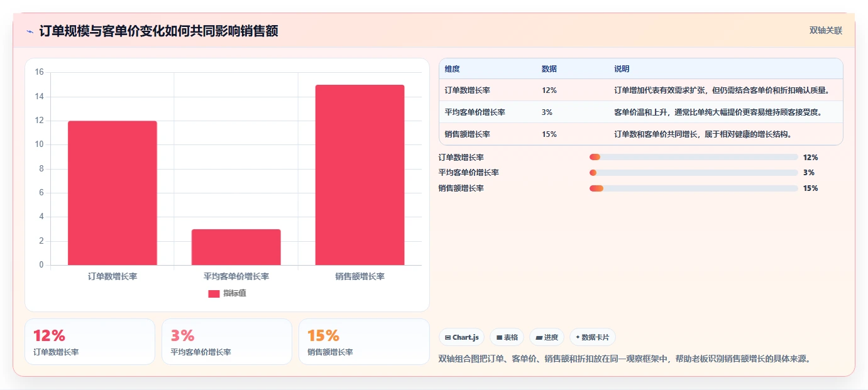868x390 pixels.
Task: Click the 销售额增长率 bar in chart
Action: 360,175
